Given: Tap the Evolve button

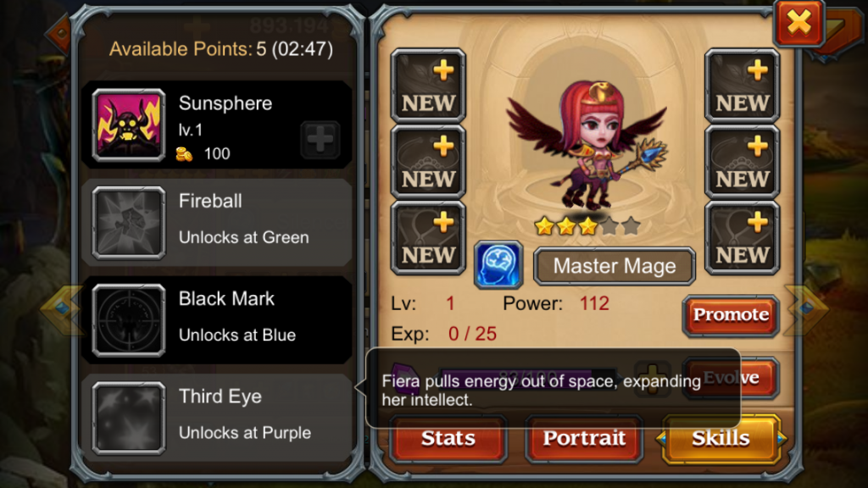Looking at the screenshot, I should point(732,378).
